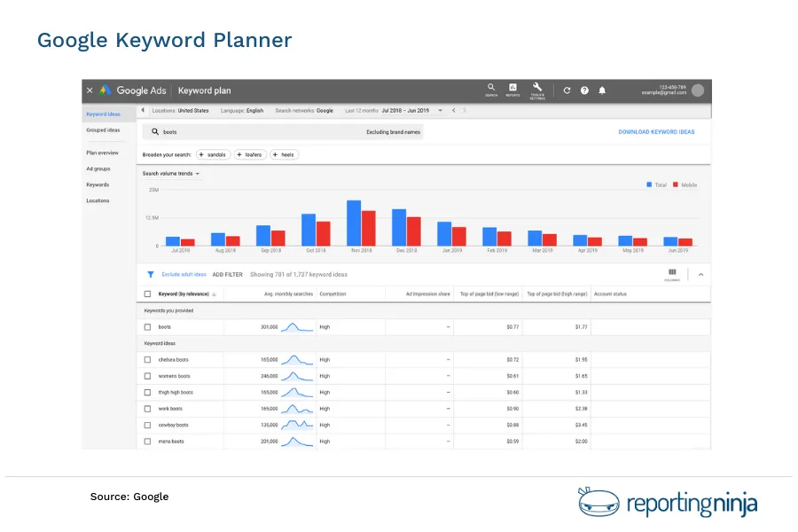This screenshot has height=532, width=798.
Task: Click the refresh icon in header
Action: tap(567, 90)
